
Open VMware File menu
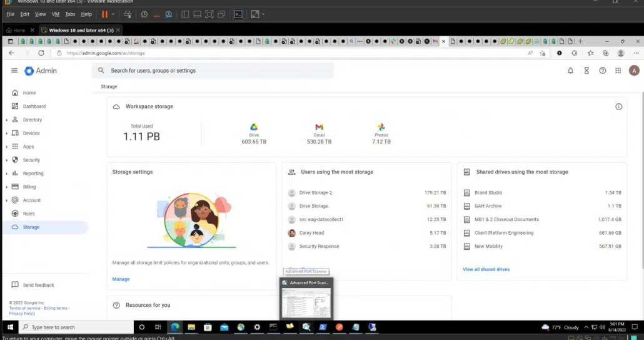[10, 14]
